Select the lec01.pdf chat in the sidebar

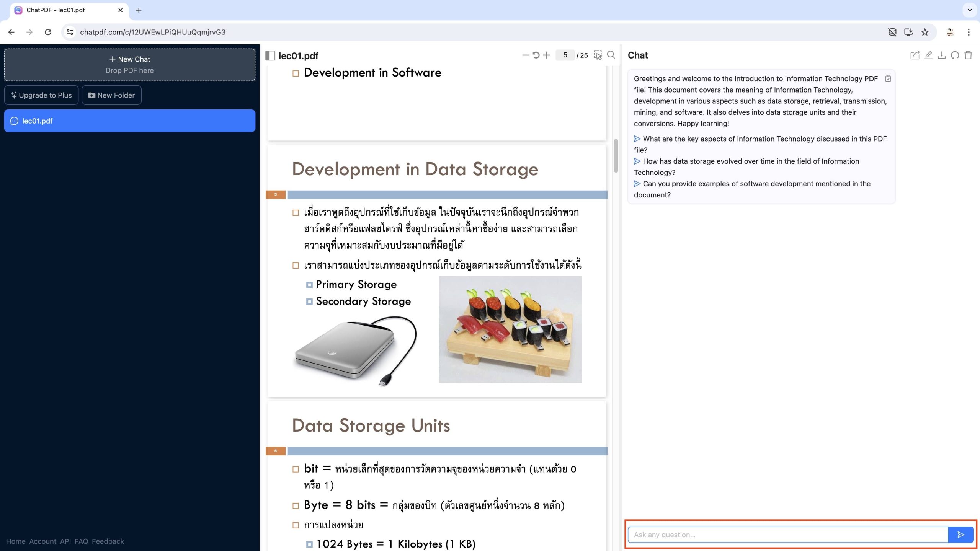tap(129, 121)
